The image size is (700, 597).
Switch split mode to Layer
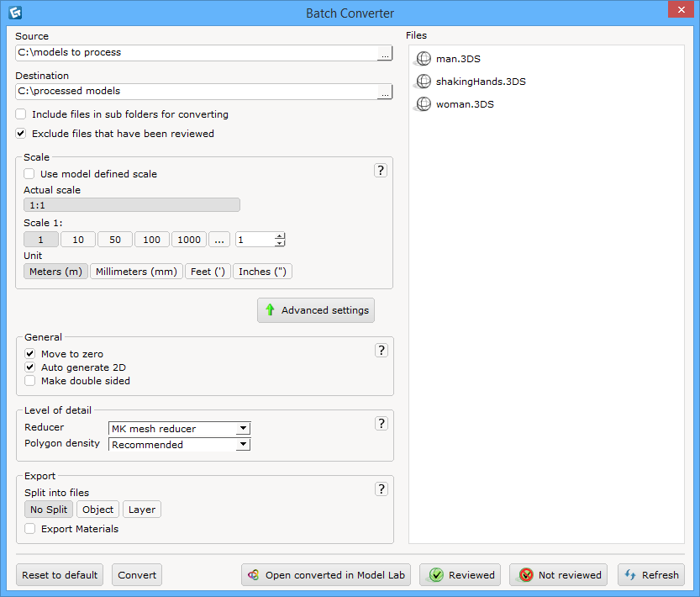pos(141,509)
